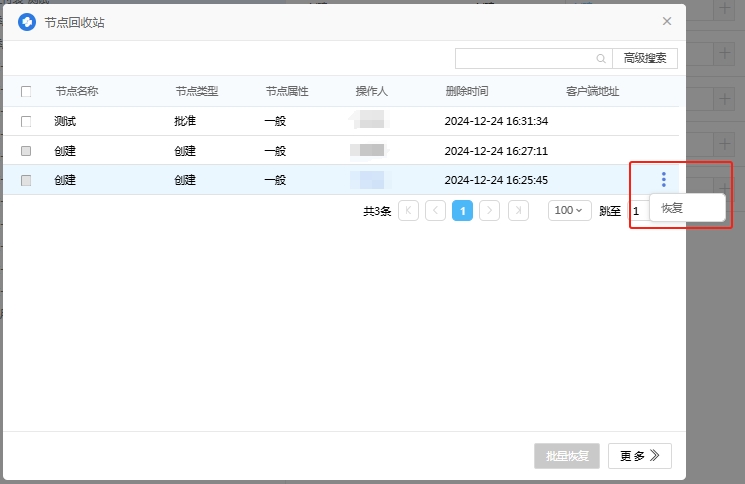This screenshot has height=484, width=745.
Task: Tick the checkbox for 创建 deleted at 16:25:45
Action: [x=26, y=181]
